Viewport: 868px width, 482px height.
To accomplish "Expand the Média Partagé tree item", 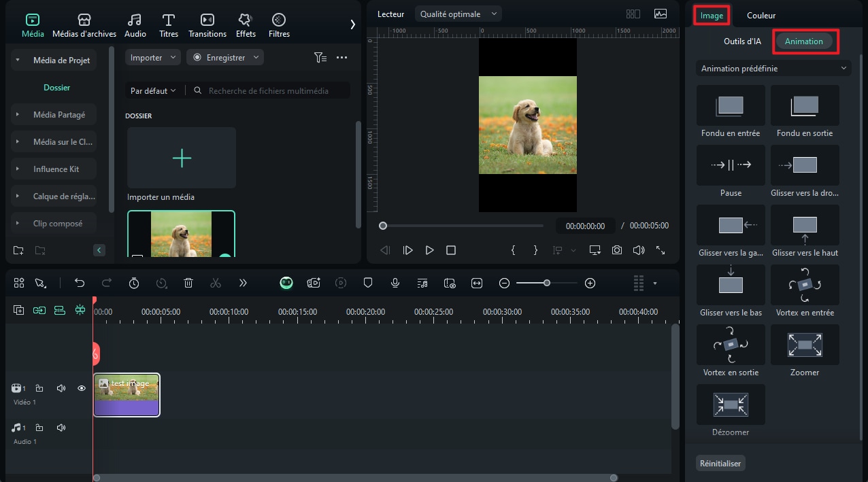I will click(18, 115).
